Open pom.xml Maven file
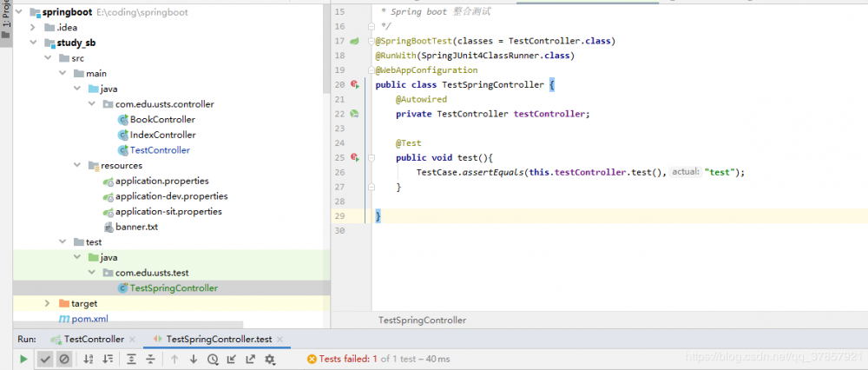The image size is (868, 370). click(89, 319)
